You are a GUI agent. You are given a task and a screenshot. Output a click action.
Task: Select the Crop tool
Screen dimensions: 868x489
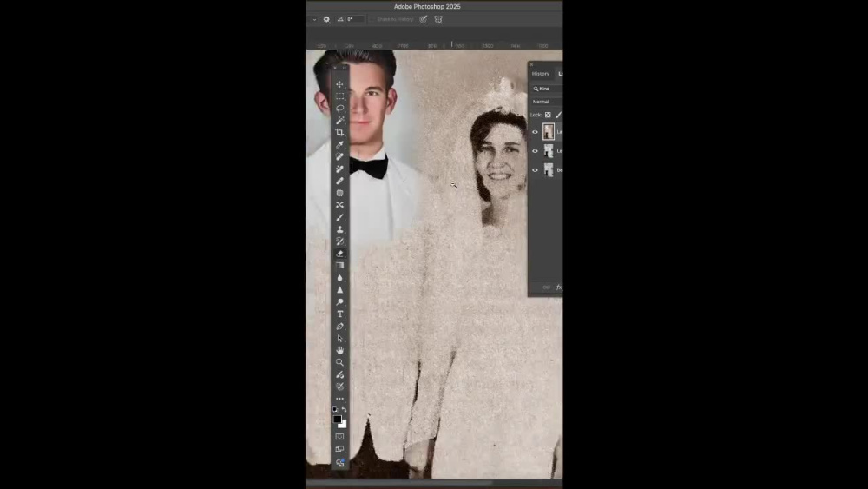click(x=340, y=133)
